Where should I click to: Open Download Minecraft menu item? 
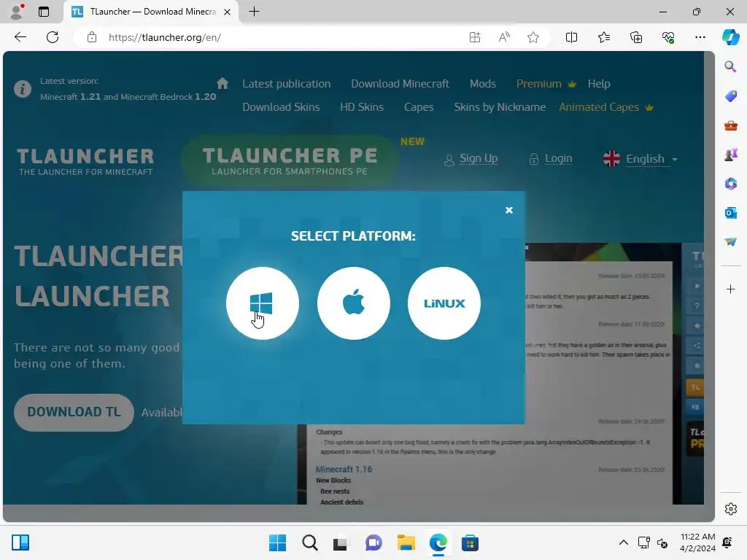tap(400, 84)
